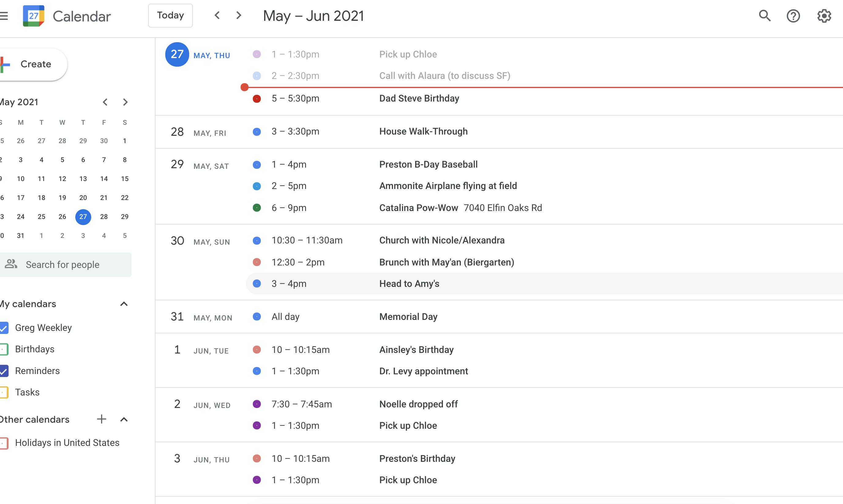The width and height of the screenshot is (843, 504).
Task: Enable Holidays in United States calendar
Action: (x=4, y=443)
